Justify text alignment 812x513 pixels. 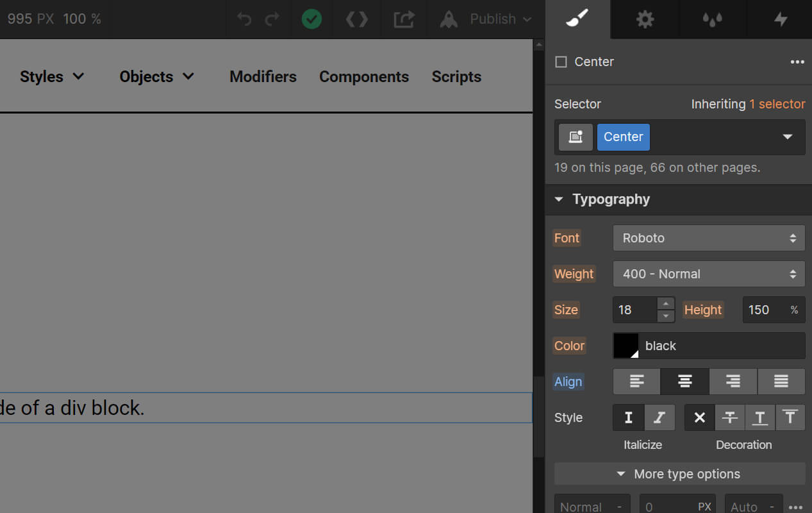[781, 382]
